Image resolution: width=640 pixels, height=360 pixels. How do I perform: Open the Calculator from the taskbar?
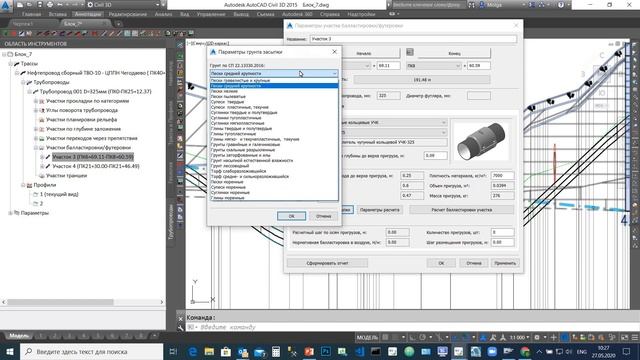pyautogui.click(x=276, y=351)
